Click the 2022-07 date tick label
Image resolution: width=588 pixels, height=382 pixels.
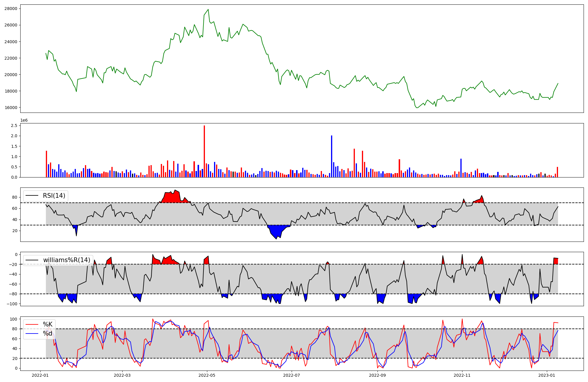[x=291, y=375]
